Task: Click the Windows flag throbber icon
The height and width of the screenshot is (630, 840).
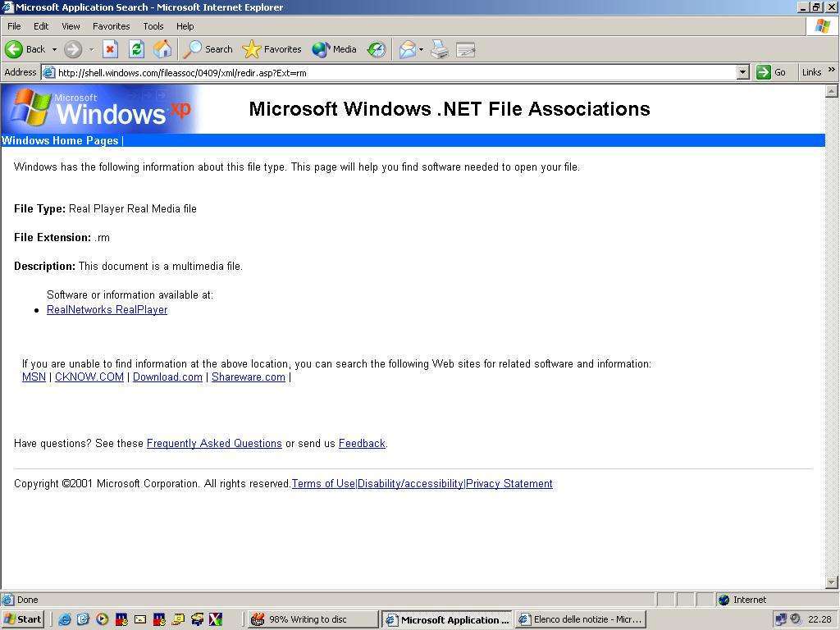Action: point(822,25)
